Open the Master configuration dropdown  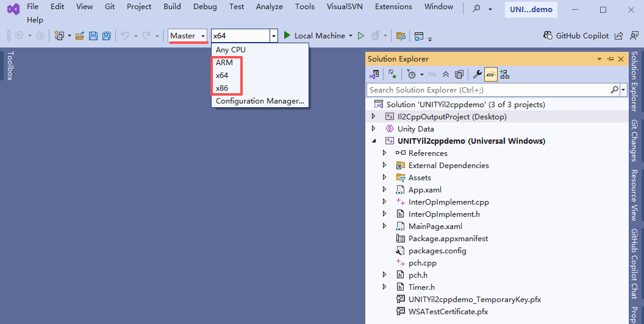pyautogui.click(x=188, y=36)
